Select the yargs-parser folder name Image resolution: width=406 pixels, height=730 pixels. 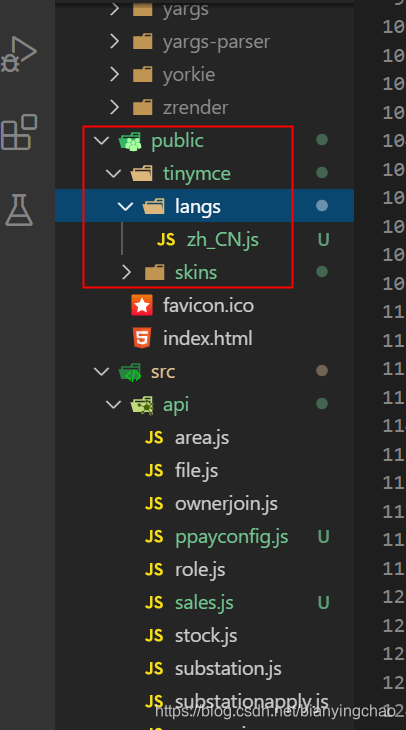(216, 42)
